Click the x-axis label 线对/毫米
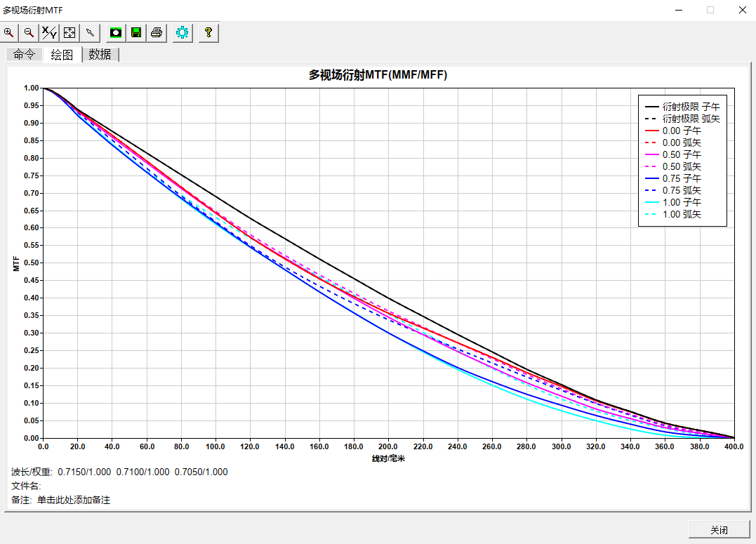 point(388,458)
